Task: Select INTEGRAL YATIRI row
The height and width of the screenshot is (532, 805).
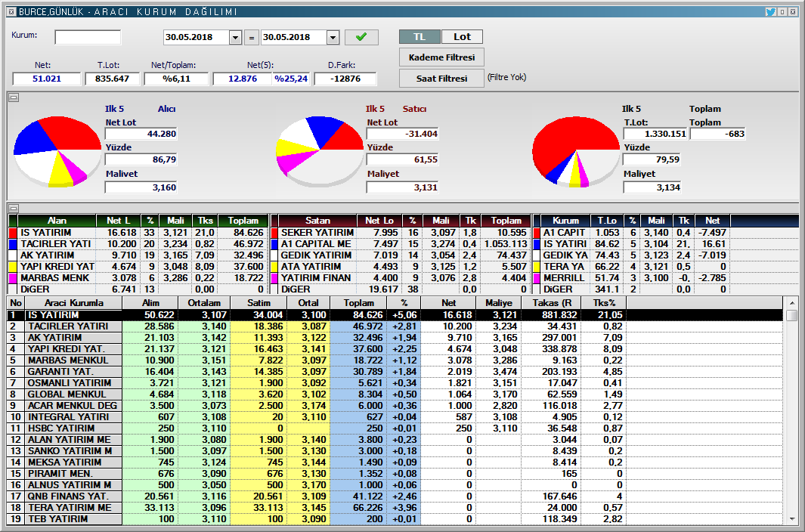Action: (395, 417)
